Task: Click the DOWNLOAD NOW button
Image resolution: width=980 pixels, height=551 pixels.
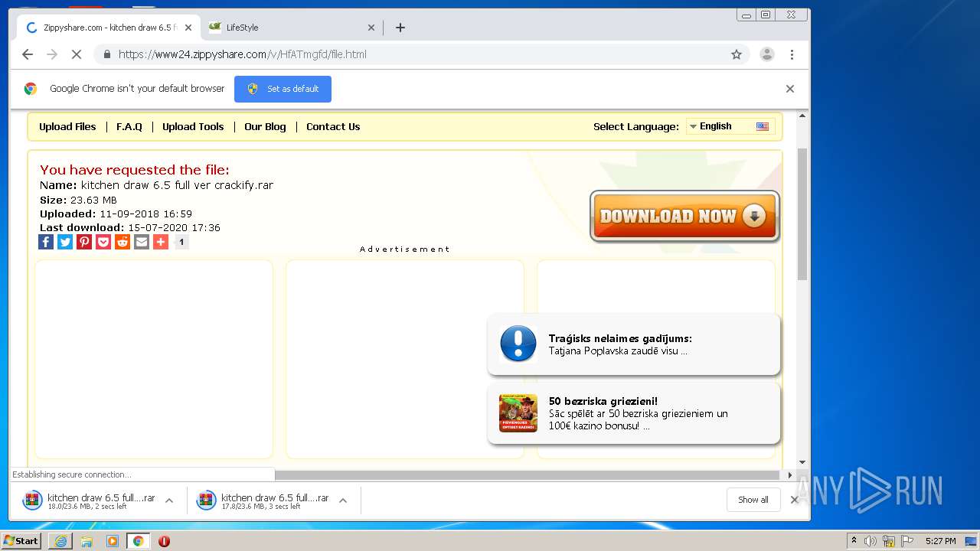Action: 684,217
